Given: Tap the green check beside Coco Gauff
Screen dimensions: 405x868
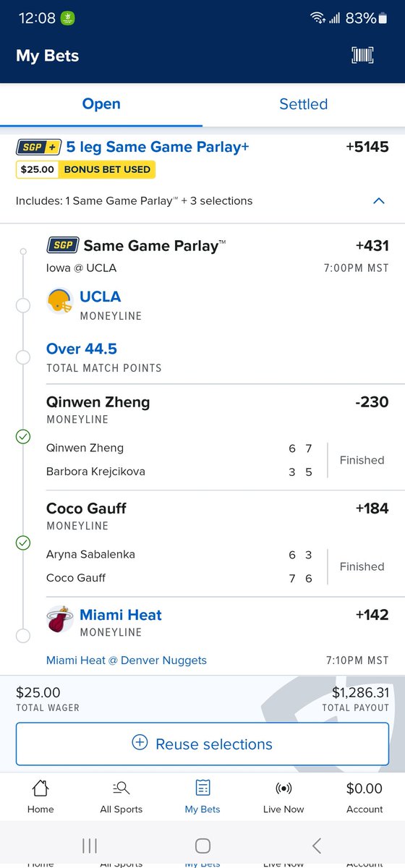Looking at the screenshot, I should point(23,543).
